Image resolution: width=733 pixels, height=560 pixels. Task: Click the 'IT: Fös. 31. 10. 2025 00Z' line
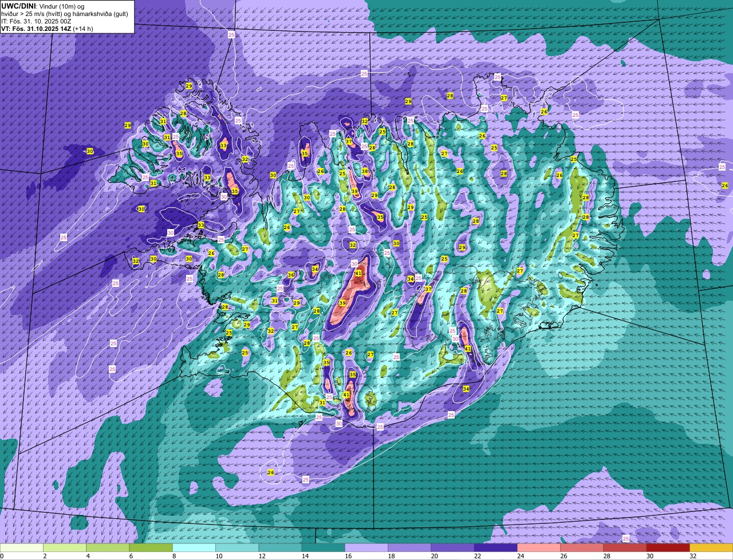36,21
